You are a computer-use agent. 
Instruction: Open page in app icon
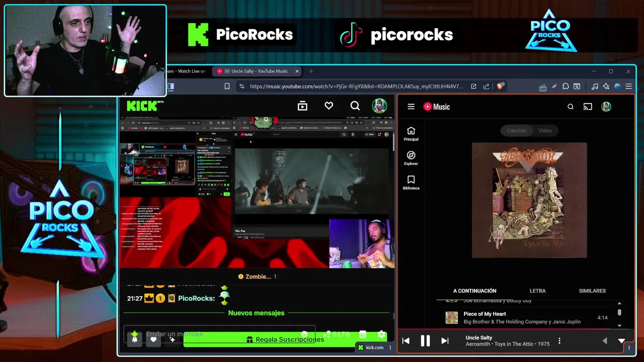pos(473,86)
